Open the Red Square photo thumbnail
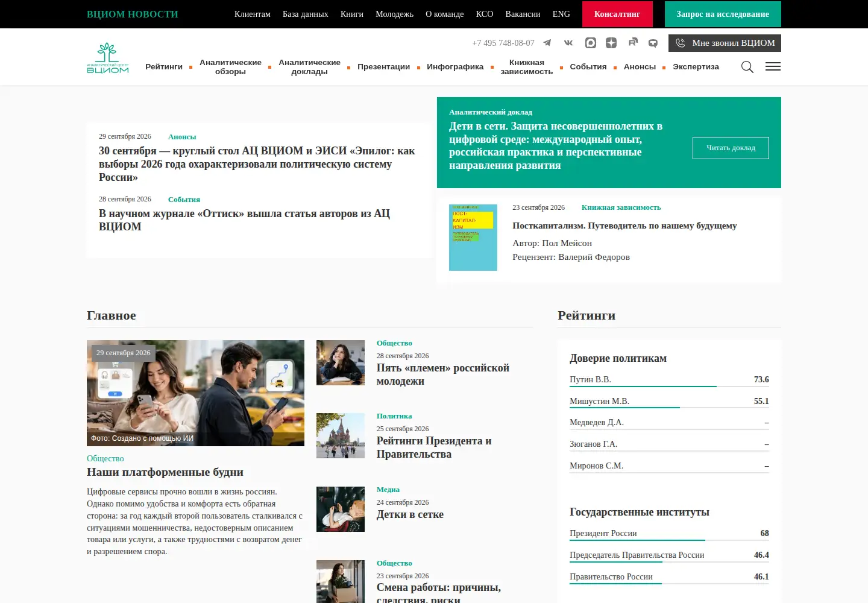Image resolution: width=868 pixels, height=603 pixels. coord(341,435)
